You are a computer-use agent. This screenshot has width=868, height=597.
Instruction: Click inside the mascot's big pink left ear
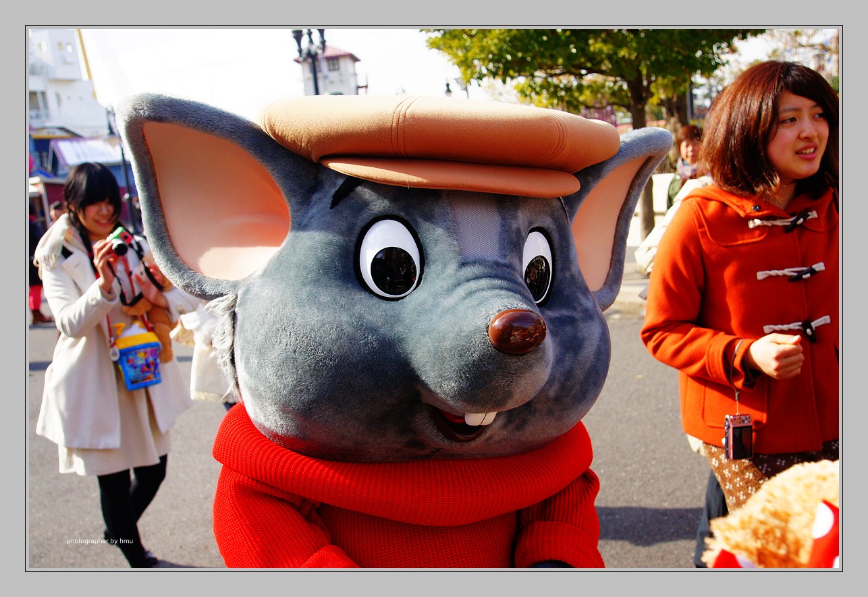click(215, 202)
